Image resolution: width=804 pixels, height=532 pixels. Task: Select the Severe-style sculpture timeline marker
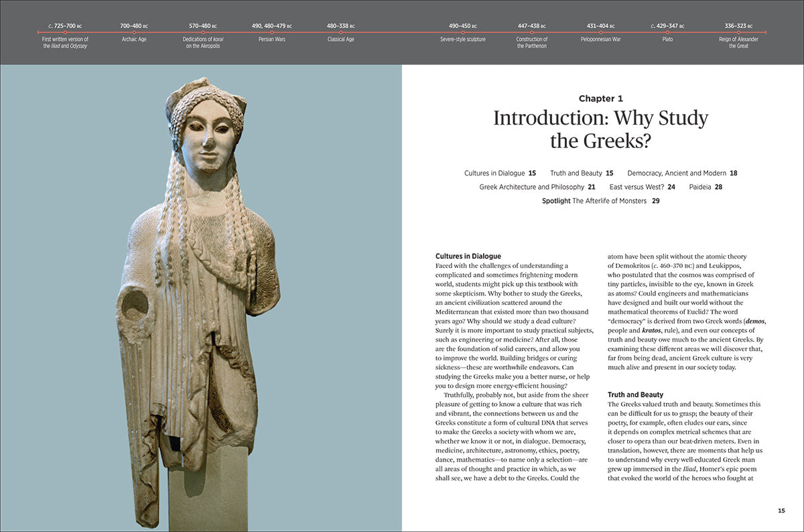coord(463,32)
